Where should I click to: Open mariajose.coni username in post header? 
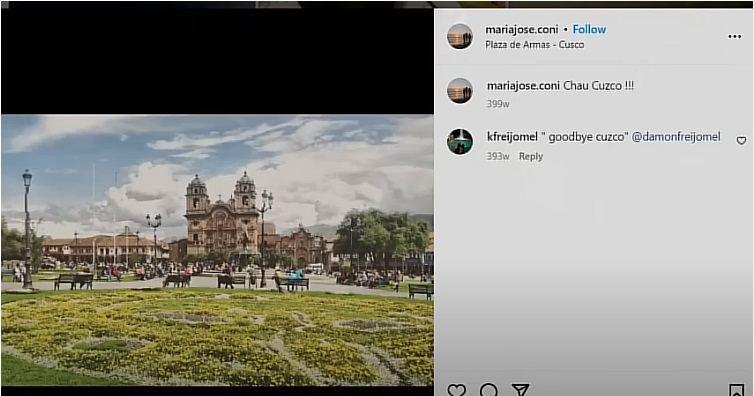pos(521,29)
